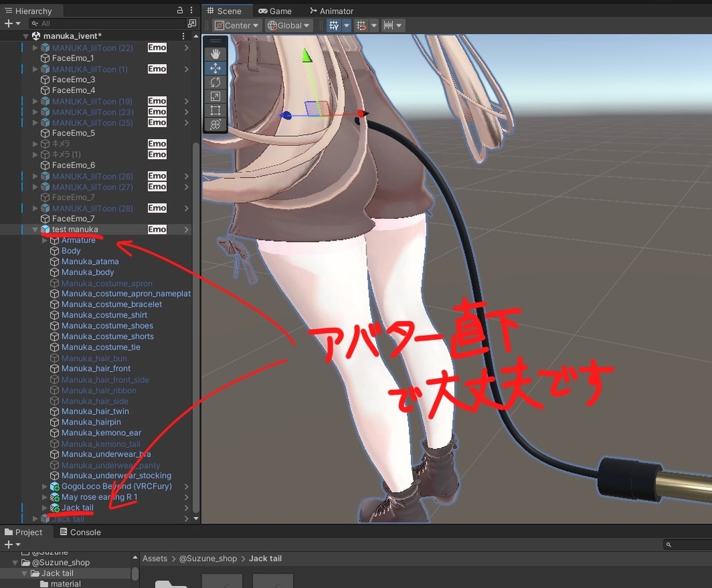Viewport: 712px width, 588px height.
Task: Open the Console tab
Action: point(81,532)
